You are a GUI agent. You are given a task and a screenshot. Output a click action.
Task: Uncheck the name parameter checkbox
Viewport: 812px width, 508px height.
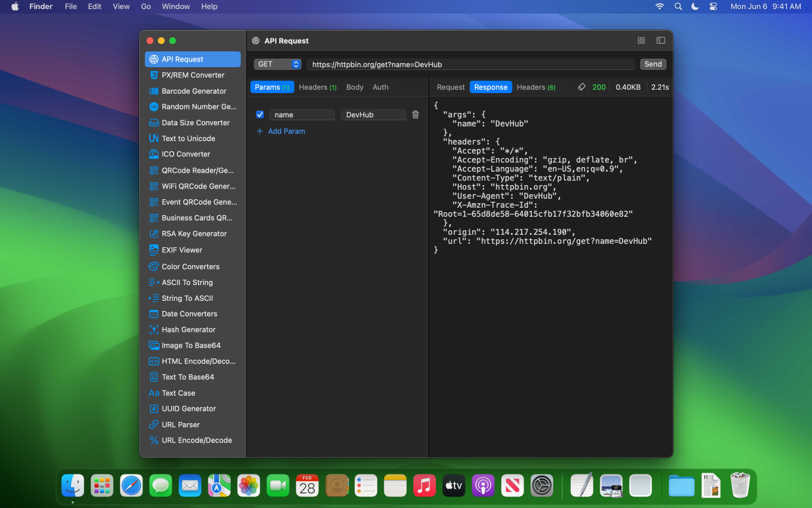tap(260, 115)
